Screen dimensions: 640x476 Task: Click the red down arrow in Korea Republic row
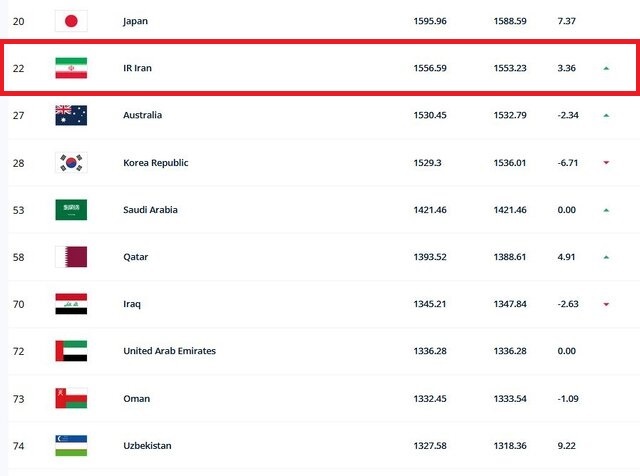[606, 163]
